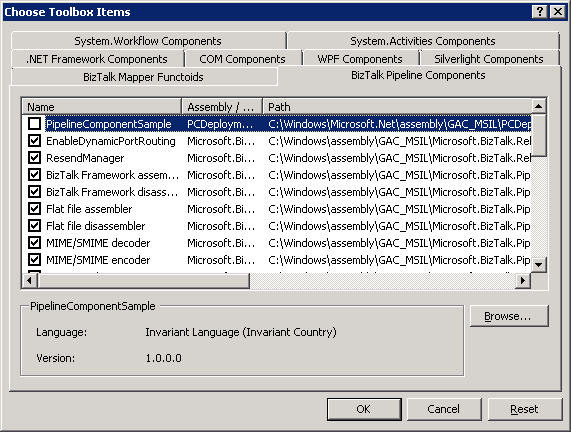Select the ResendManager row name

tap(85, 158)
